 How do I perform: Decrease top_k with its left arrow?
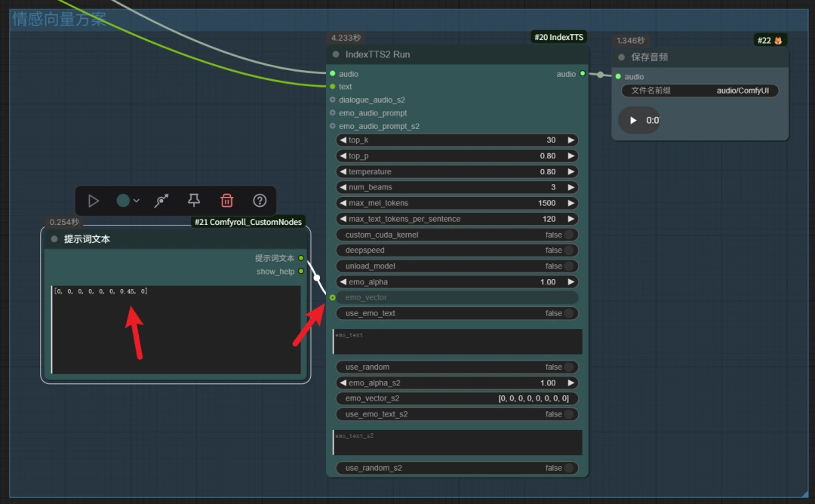coord(343,140)
